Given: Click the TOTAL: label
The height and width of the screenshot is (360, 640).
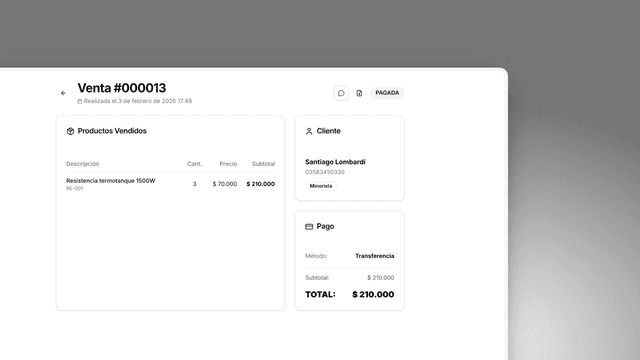Looking at the screenshot, I should pyautogui.click(x=320, y=294).
